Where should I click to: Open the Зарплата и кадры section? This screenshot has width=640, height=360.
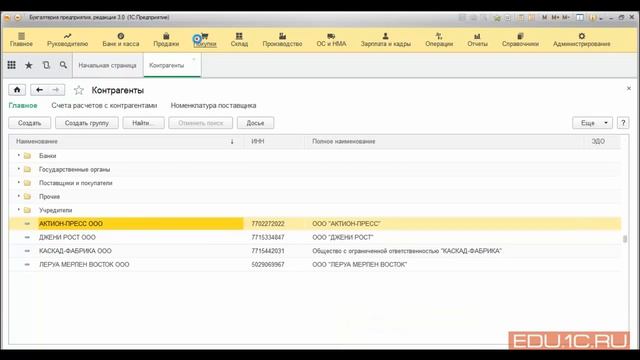386,40
